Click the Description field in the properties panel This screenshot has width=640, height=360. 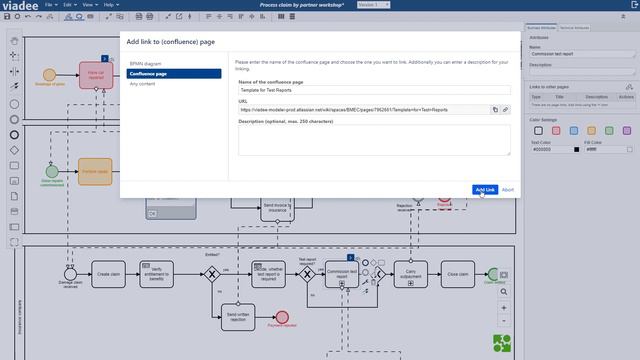tap(582, 72)
